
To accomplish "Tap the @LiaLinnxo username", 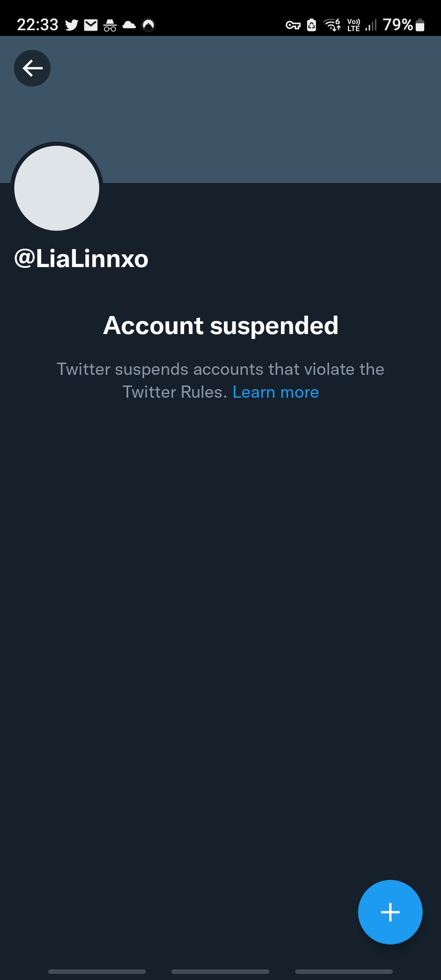I will click(x=81, y=258).
